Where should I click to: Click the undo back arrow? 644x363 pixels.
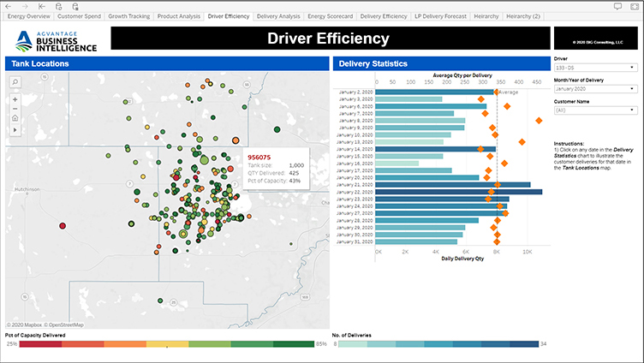pos(9,5)
